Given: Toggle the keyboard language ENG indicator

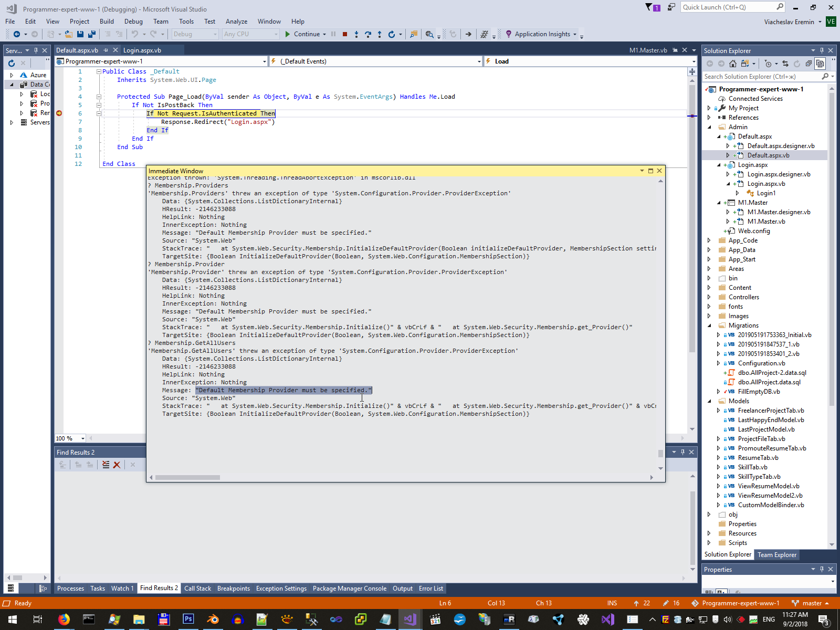Looking at the screenshot, I should (x=769, y=619).
